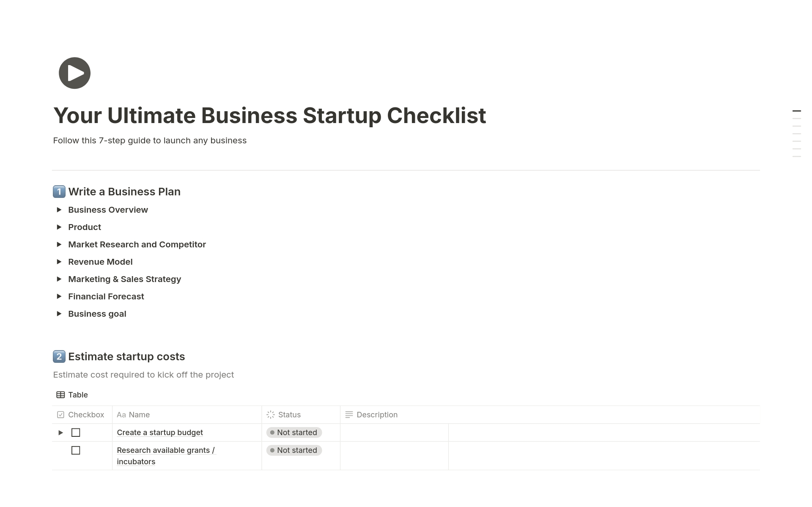Screen dimensions: 812x507
Task: Click the Status column's spinner property icon
Action: 271,415
